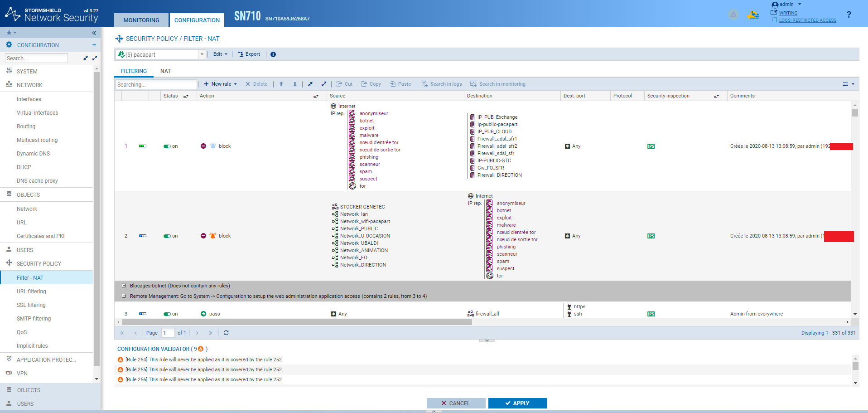Screen dimensions: 868x413
Task: Click the APPLY button
Action: pyautogui.click(x=517, y=403)
